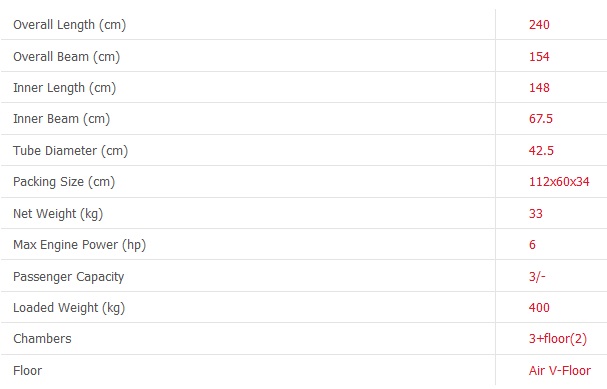Click the Packing Size (cm) label
The image size is (607, 389).
64,182
